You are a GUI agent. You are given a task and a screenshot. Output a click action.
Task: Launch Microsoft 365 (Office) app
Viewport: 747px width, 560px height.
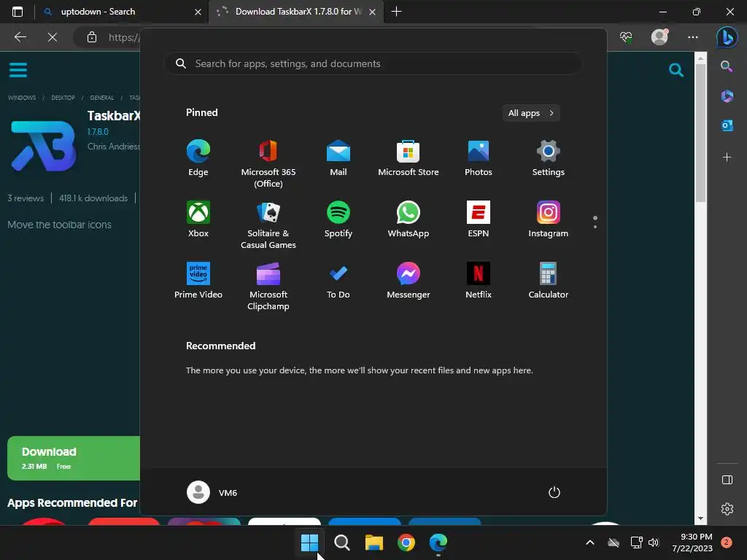pos(268,164)
